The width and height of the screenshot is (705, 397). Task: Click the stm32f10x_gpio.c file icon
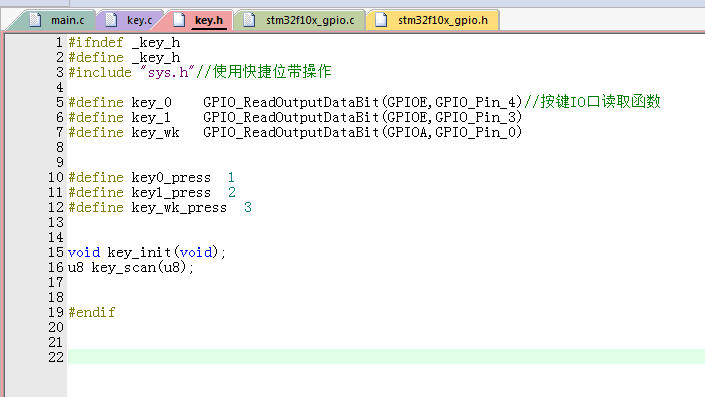[x=249, y=20]
